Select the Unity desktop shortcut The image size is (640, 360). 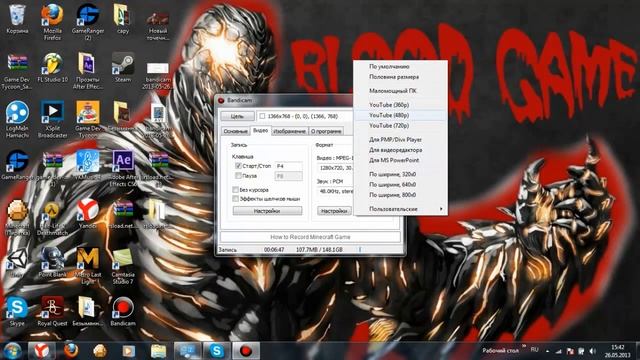coord(17,263)
